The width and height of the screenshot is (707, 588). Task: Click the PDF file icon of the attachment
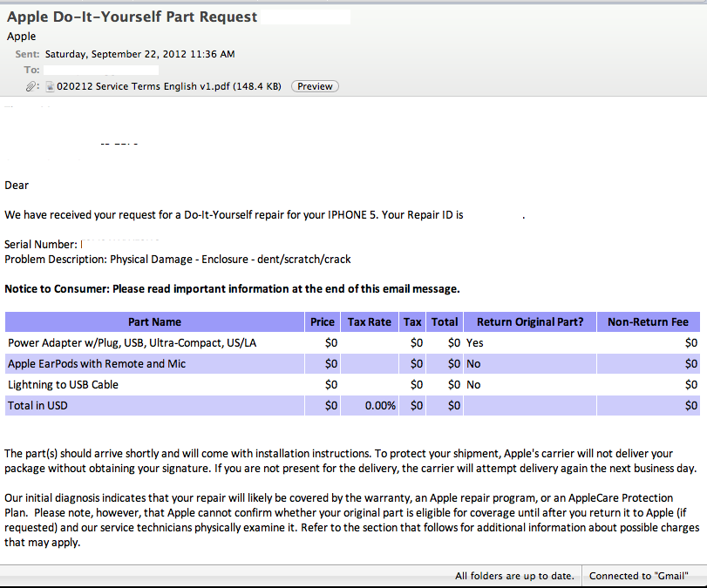pos(50,86)
